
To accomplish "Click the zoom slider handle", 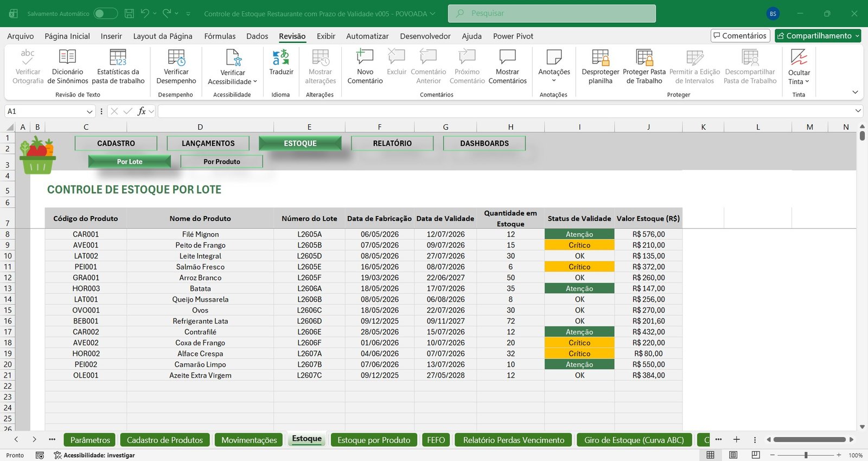I will tap(806, 455).
